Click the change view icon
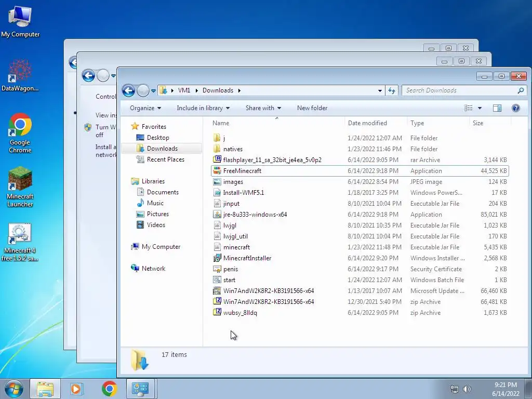This screenshot has width=532, height=399. (469, 108)
